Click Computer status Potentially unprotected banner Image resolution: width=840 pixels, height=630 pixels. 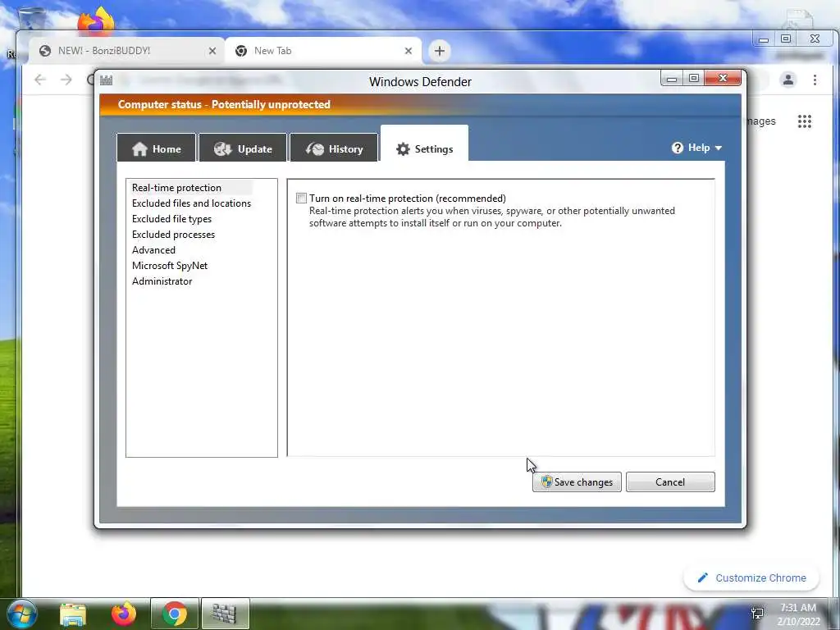(x=224, y=104)
